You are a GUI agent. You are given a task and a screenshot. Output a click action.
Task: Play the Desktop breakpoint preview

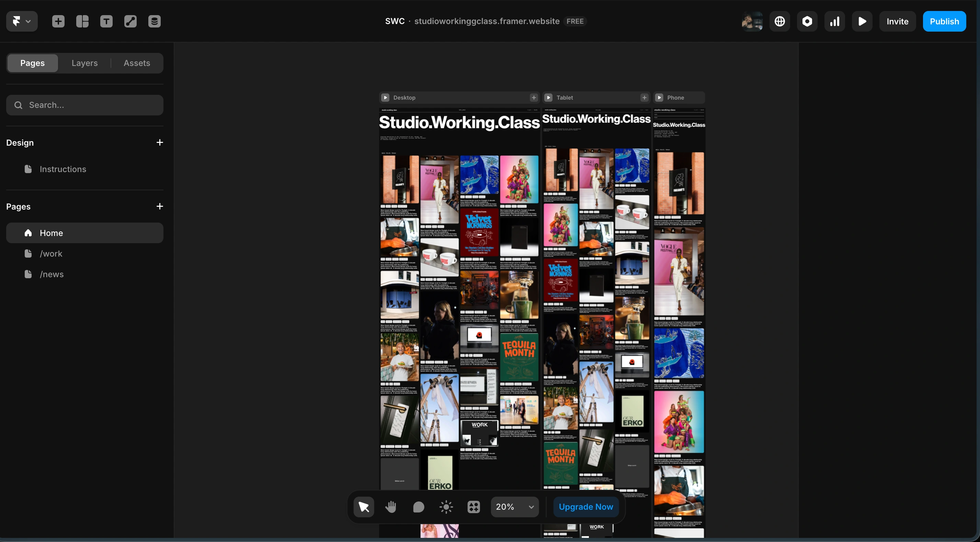tap(385, 98)
